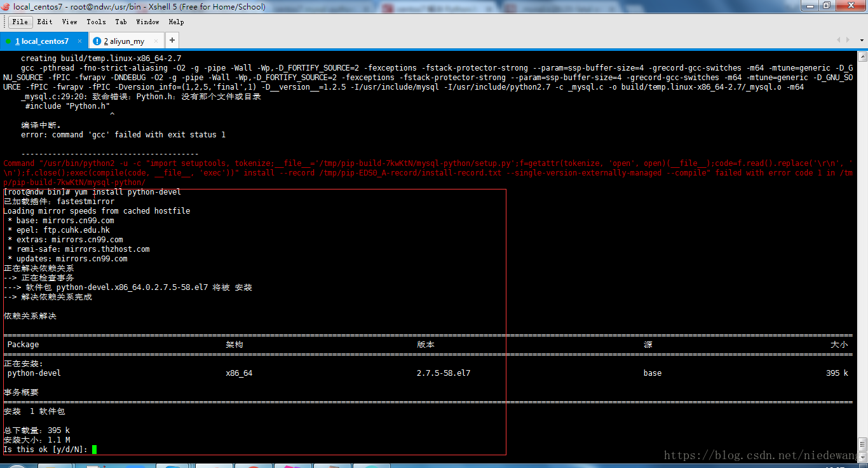
Task: Click the 'Is this ok [y/d/N]:' prompt
Action: [46, 450]
